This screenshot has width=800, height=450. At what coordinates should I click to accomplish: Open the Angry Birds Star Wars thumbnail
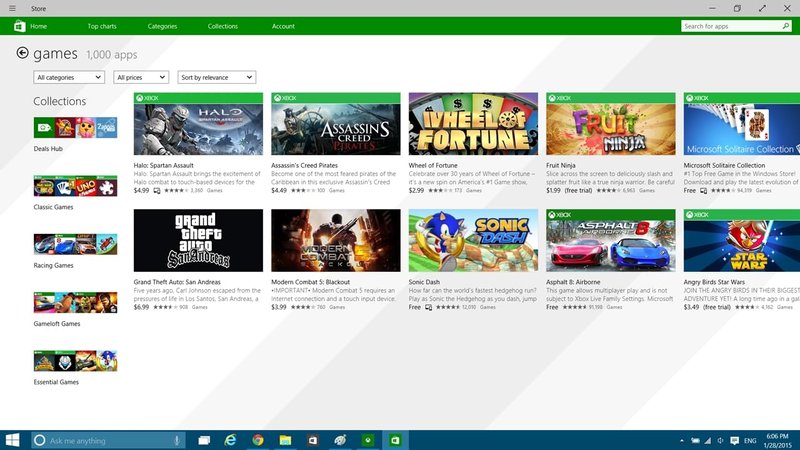pyautogui.click(x=742, y=240)
